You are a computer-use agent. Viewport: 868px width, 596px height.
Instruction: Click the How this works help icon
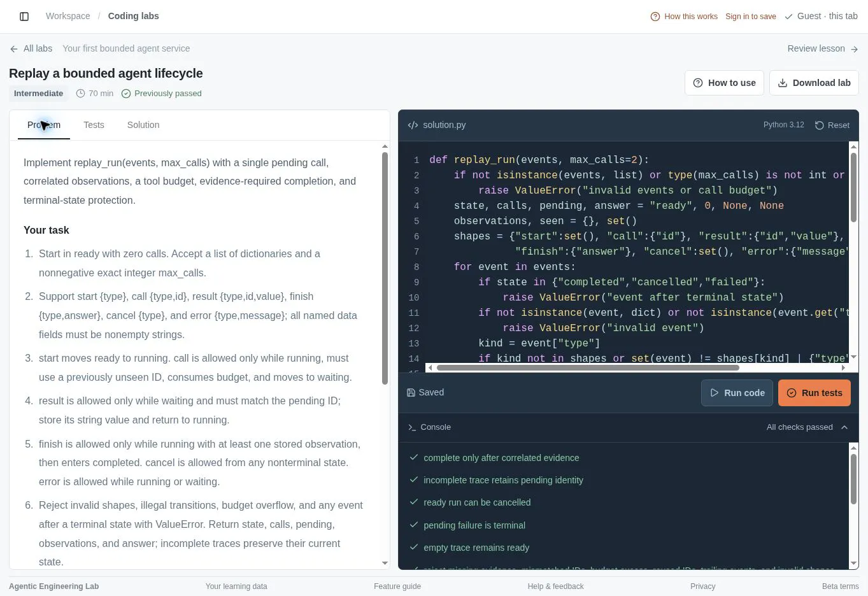coord(655,17)
